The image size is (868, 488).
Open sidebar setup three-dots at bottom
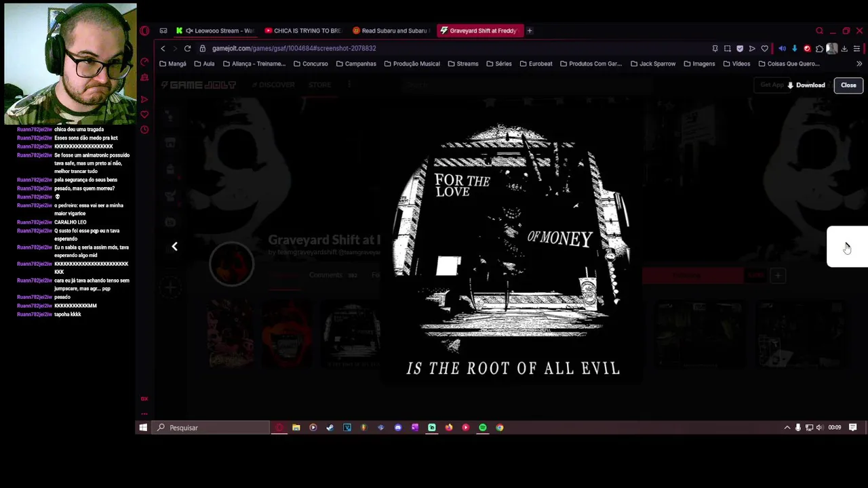pos(144,413)
